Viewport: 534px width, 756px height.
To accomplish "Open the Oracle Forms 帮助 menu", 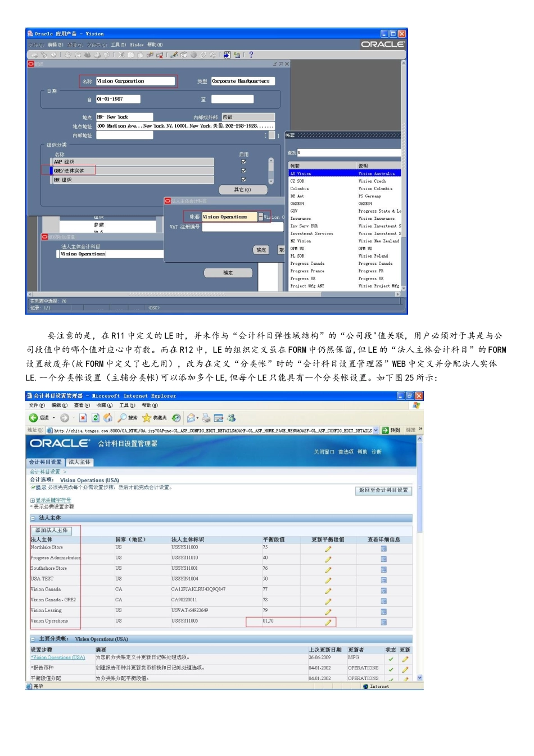I will click(155, 44).
